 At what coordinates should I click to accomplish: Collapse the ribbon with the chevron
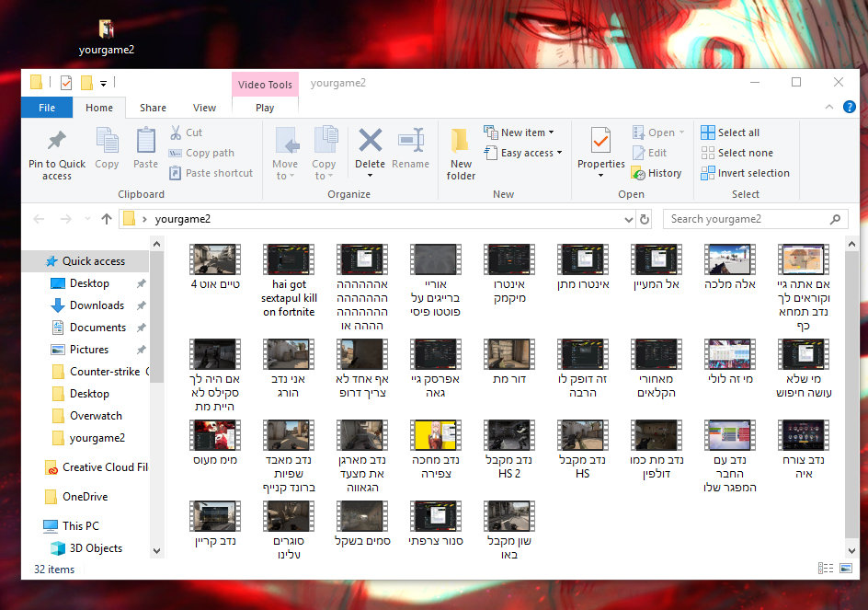click(828, 107)
